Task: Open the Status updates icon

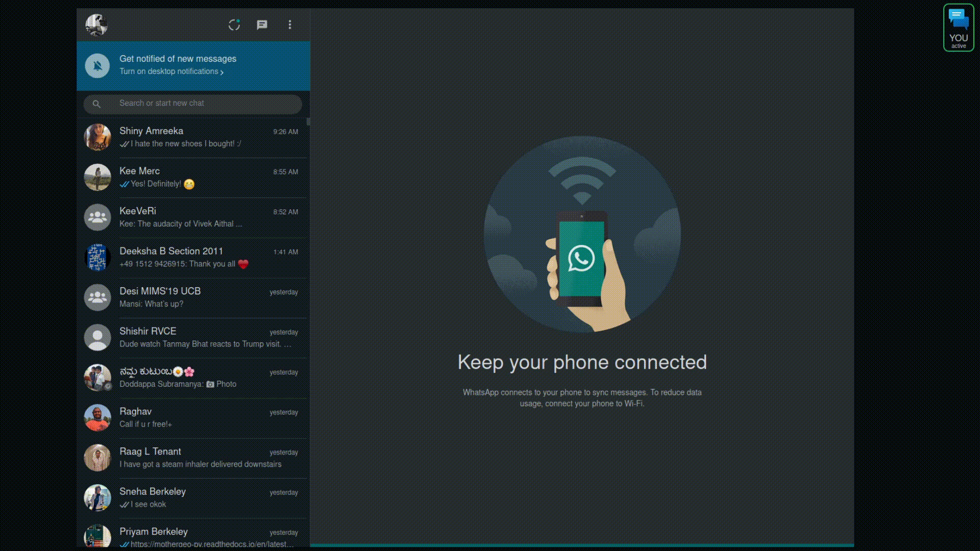Action: (234, 24)
